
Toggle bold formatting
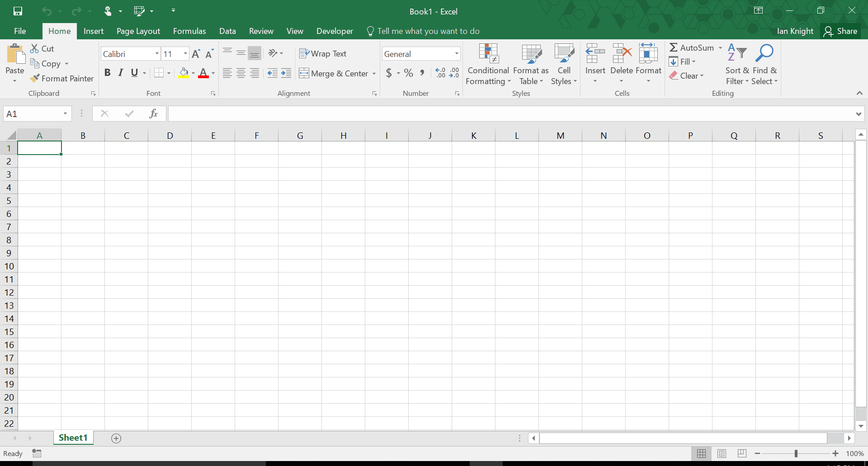107,72
